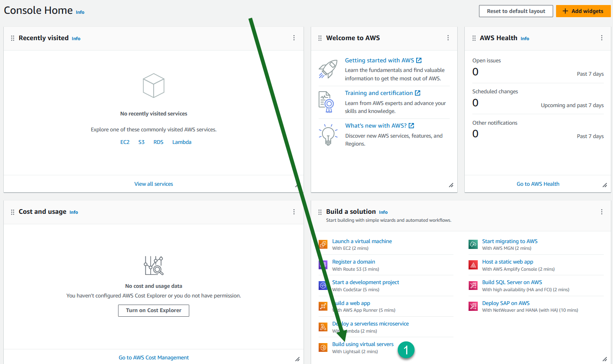The image size is (613, 364).
Task: Click the Amplify icon for Host a static web app
Action: [x=473, y=265]
